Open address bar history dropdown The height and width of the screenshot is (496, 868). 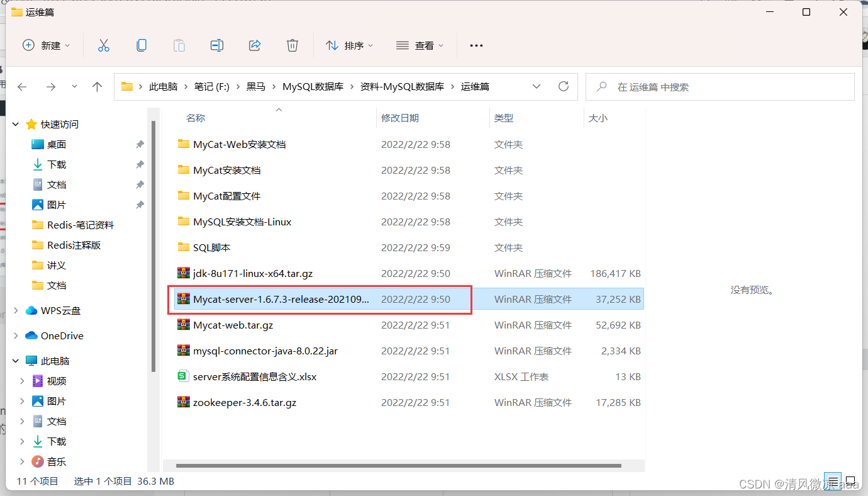[537, 86]
